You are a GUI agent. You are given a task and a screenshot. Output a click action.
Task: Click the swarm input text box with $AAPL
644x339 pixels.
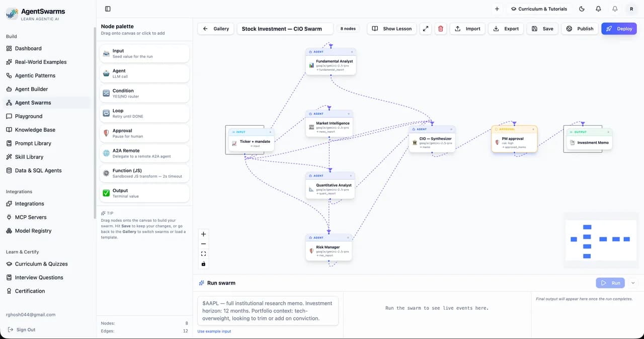(268, 311)
